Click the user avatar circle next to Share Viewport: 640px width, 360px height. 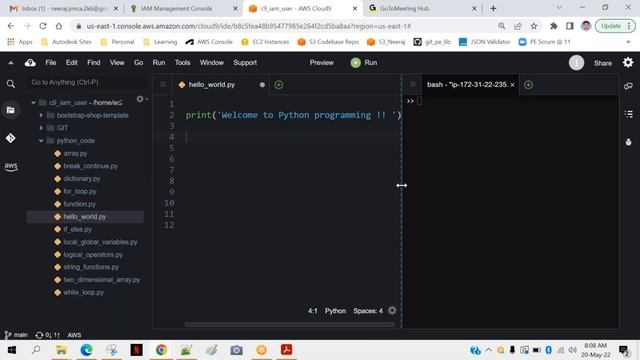click(x=576, y=63)
